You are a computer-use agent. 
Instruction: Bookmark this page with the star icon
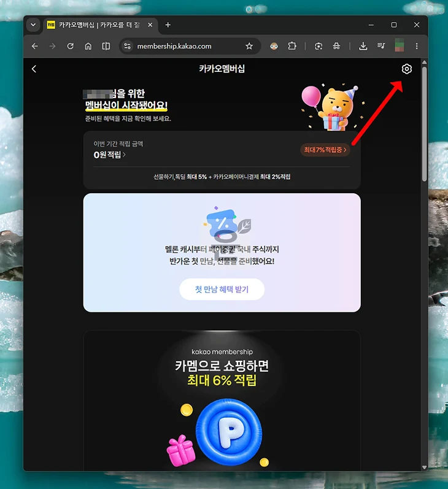[x=249, y=46]
